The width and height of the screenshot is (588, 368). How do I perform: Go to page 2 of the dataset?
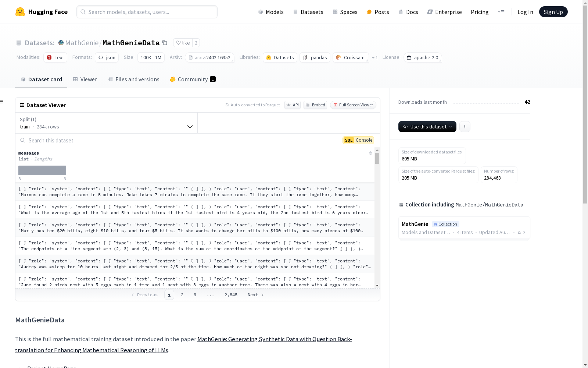coord(182,295)
